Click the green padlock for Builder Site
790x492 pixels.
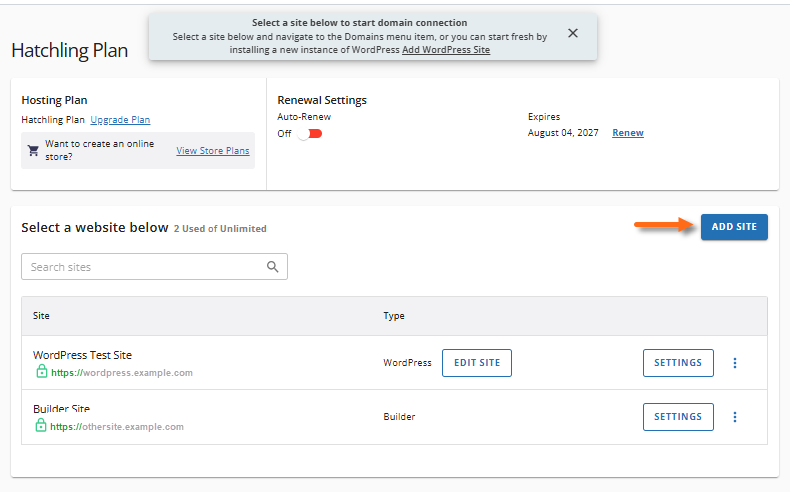[41, 426]
